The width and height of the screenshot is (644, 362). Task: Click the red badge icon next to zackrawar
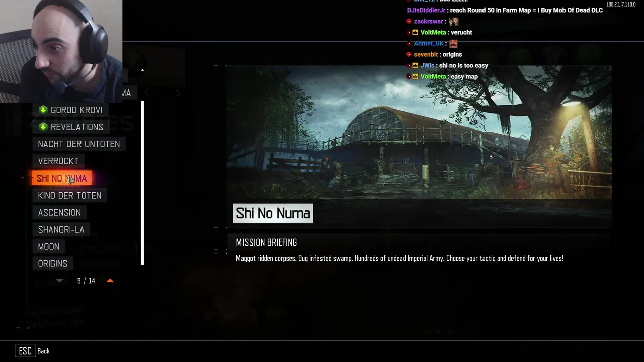click(x=409, y=21)
